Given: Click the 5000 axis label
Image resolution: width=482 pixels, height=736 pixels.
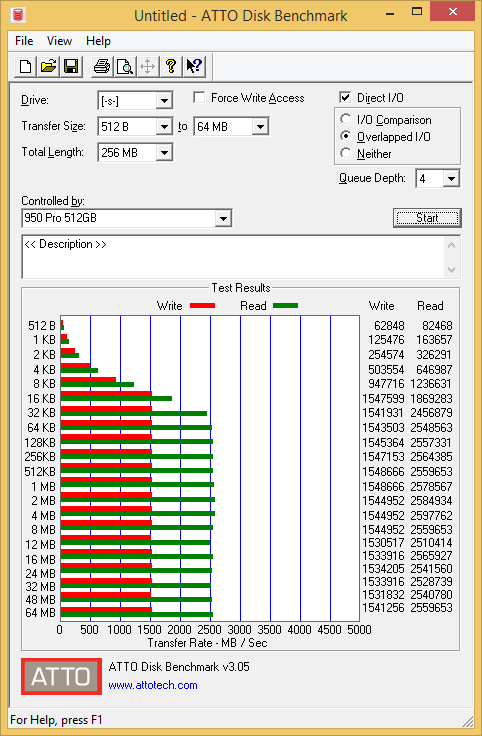Looking at the screenshot, I should click(x=360, y=630).
